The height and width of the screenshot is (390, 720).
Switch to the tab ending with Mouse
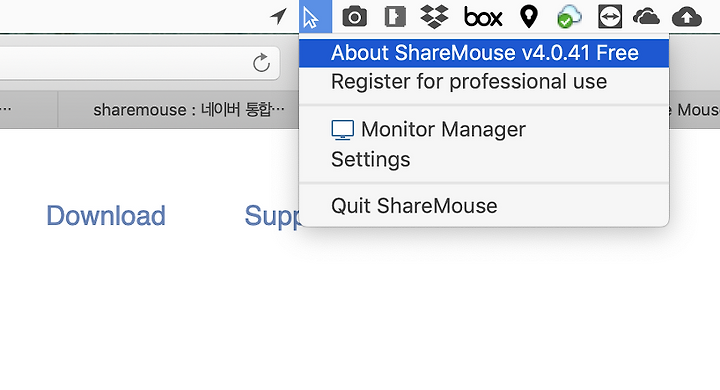[694, 109]
